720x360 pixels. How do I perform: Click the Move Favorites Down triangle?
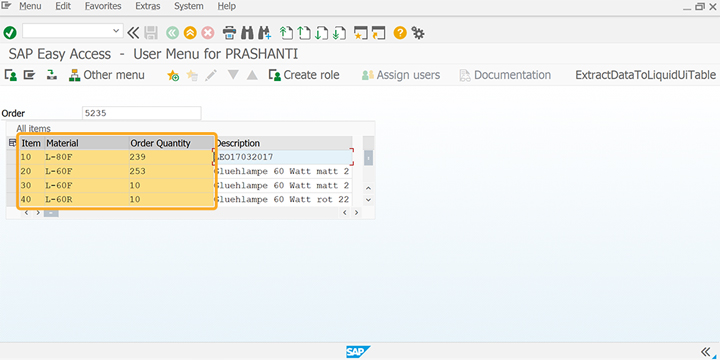233,75
